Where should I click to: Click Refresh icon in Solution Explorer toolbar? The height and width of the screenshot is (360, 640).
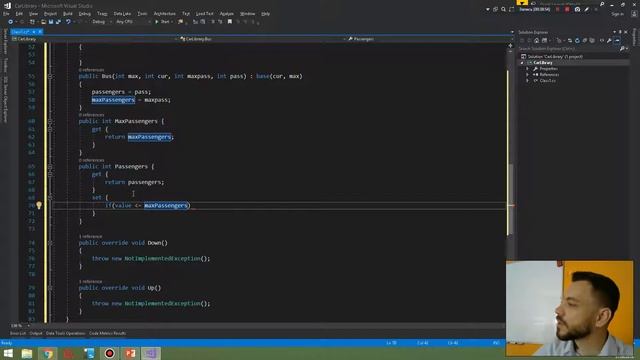coord(577,40)
